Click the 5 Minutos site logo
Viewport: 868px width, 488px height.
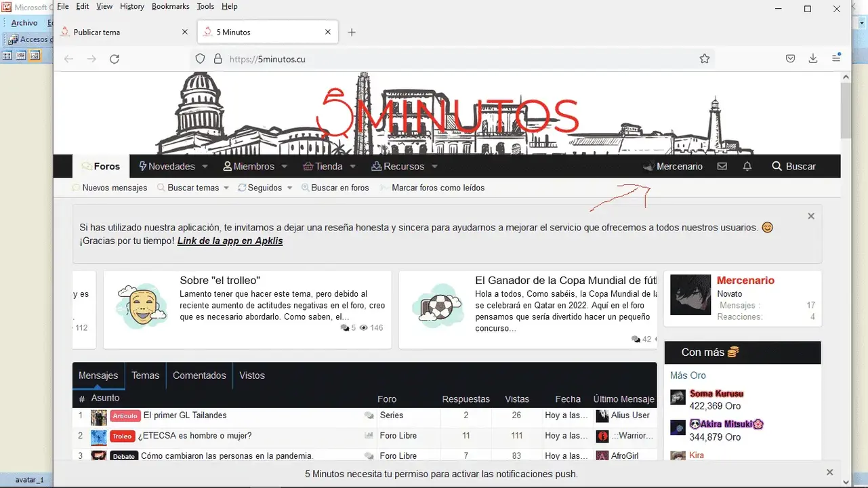(x=447, y=113)
